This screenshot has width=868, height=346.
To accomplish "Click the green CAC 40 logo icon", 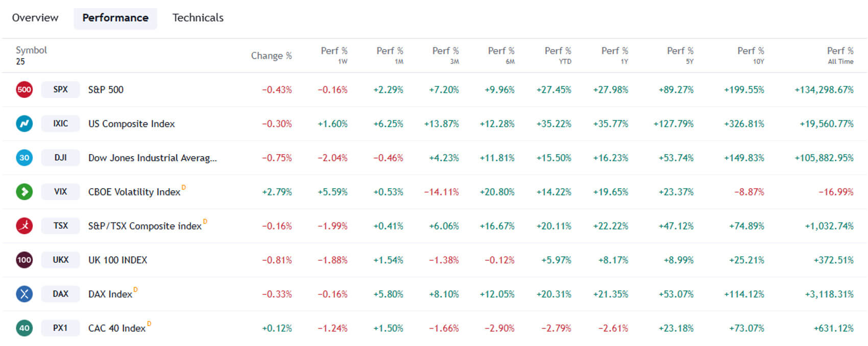I will (x=24, y=328).
